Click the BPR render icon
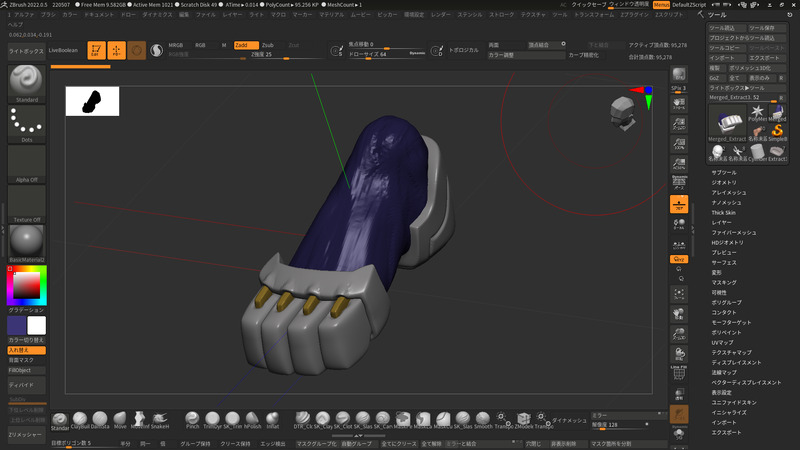Screen dimensions: 800x450 tap(679, 76)
